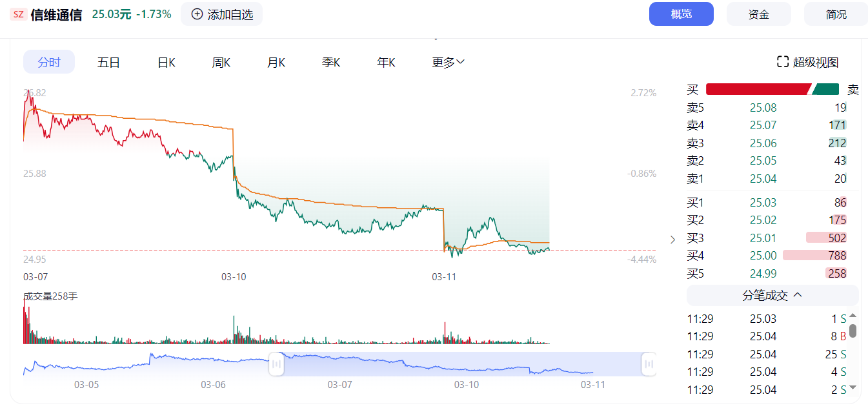The image size is (868, 410).
Task: Switch to the 五日 chart view
Action: click(108, 61)
